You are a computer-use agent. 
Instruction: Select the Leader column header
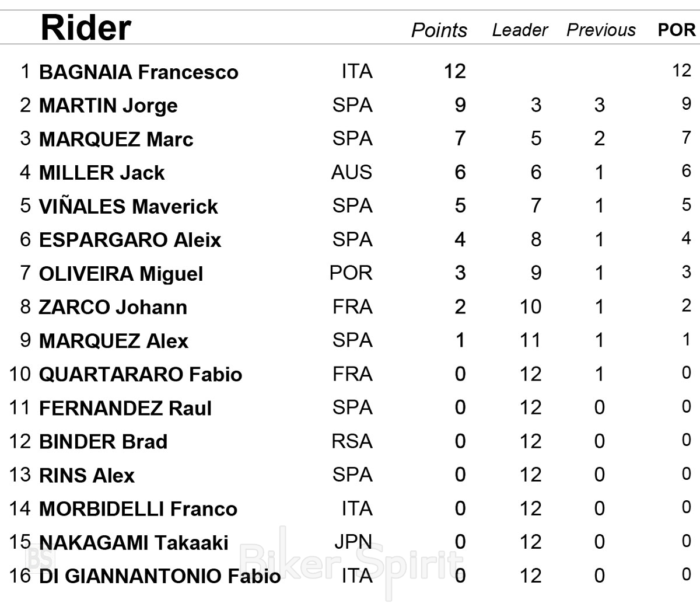[x=520, y=30]
